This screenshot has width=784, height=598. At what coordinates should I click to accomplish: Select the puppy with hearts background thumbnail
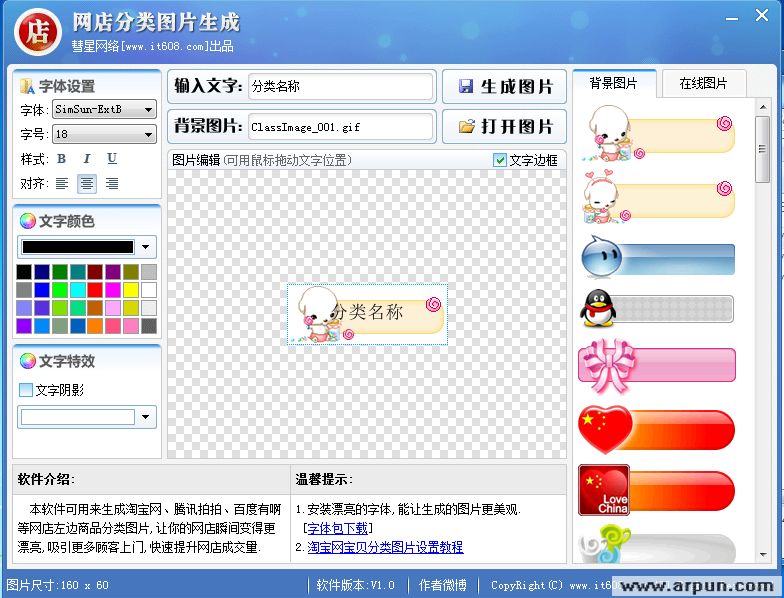pos(658,196)
